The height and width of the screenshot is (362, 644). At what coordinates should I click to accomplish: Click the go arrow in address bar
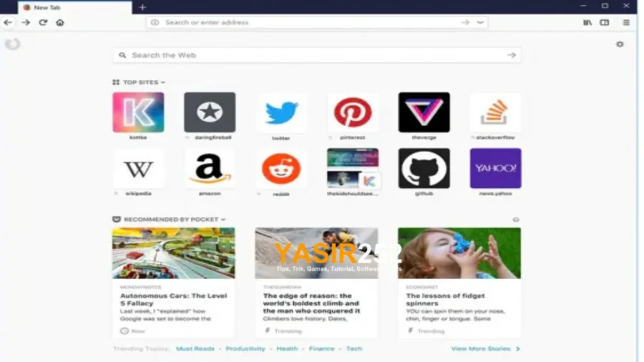pos(465,23)
